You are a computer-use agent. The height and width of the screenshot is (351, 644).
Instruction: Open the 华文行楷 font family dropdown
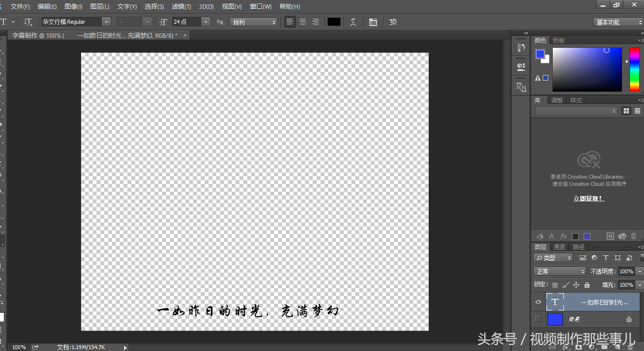pos(106,22)
